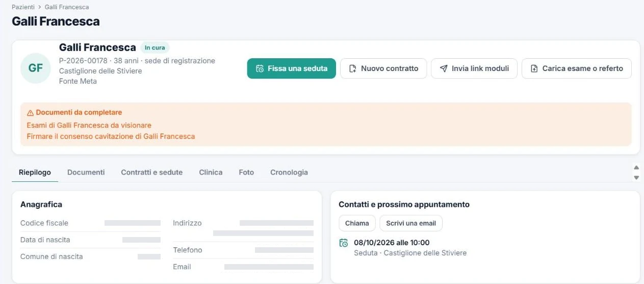Screen dimensions: 644x284
Task: Click the Comune di nascita label
Action: coord(51,256)
